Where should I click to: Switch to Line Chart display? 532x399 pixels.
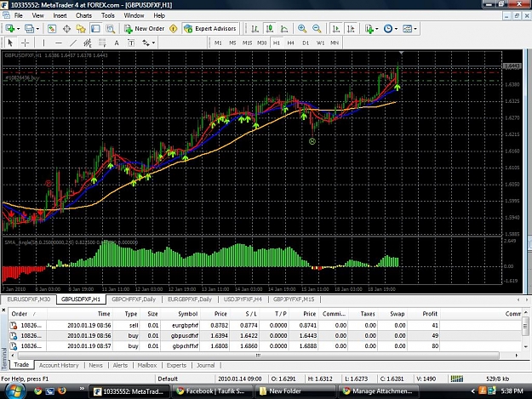tap(284, 29)
